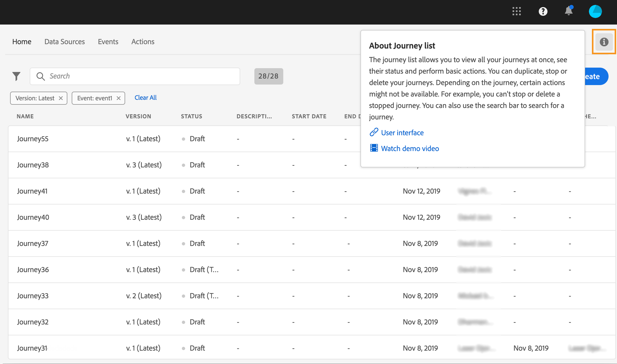This screenshot has width=617, height=364.
Task: Toggle the filter funnel icon
Action: pyautogui.click(x=16, y=76)
